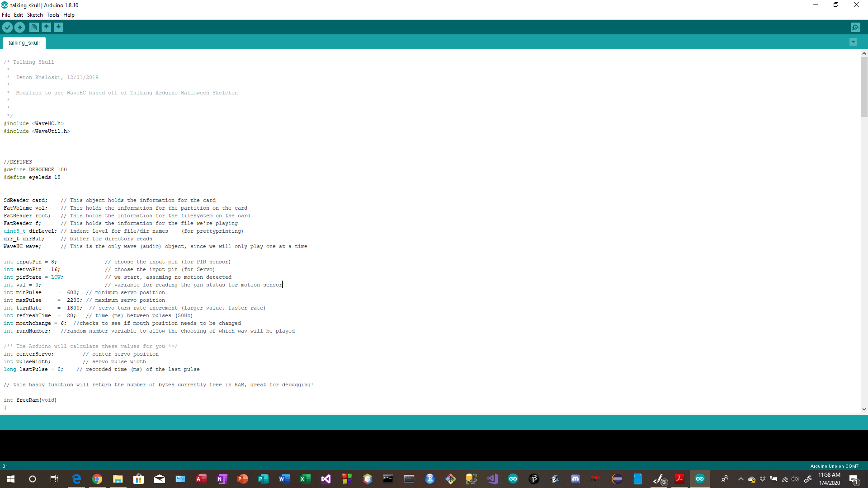Open the File menu
Viewport: 868px width, 488px height.
coord(6,15)
